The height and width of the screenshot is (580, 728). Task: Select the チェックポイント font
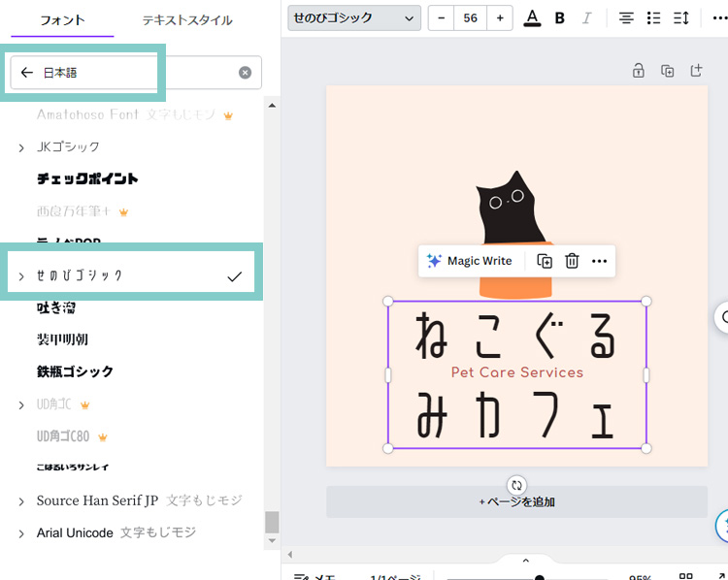point(87,178)
